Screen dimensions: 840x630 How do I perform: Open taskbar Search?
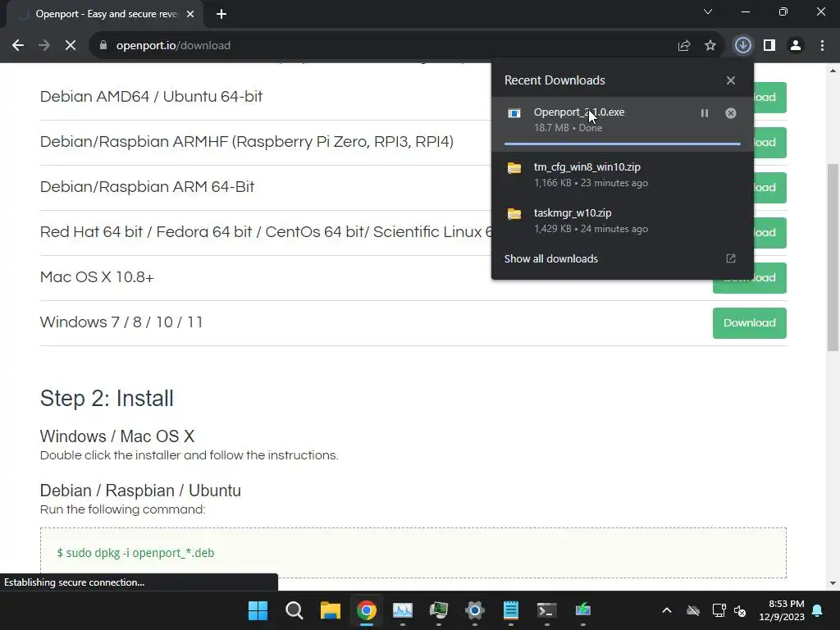tap(294, 610)
